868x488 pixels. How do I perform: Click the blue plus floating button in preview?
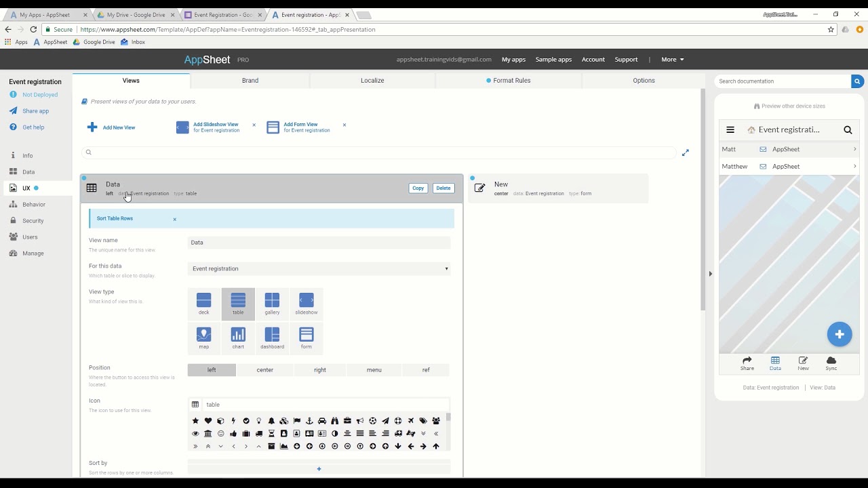click(x=839, y=334)
